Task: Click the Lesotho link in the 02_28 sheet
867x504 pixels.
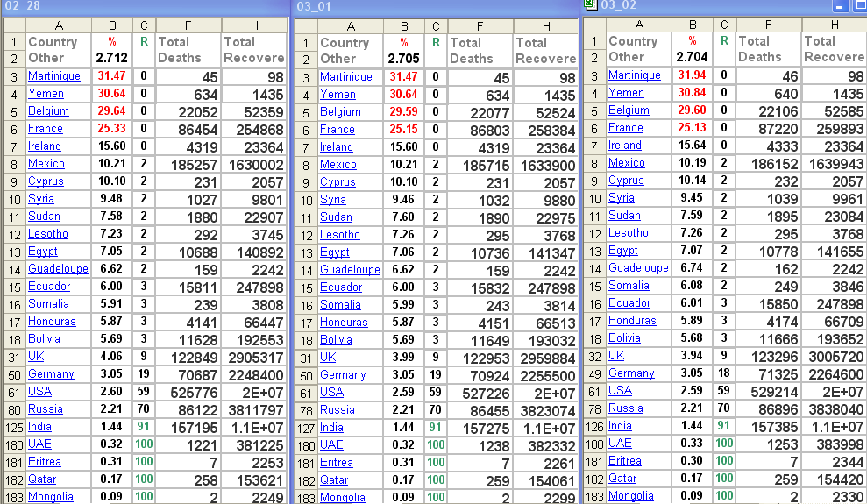Action: [48, 234]
